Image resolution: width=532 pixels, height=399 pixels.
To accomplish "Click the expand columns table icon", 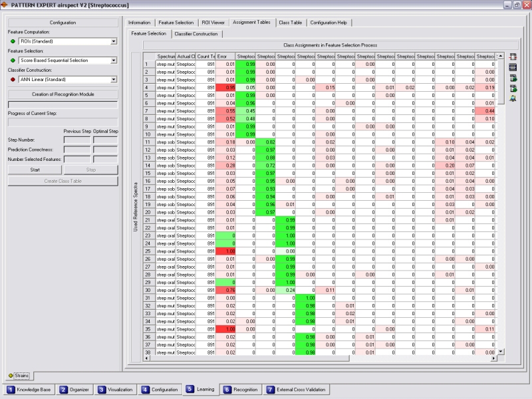I will pos(513,67).
